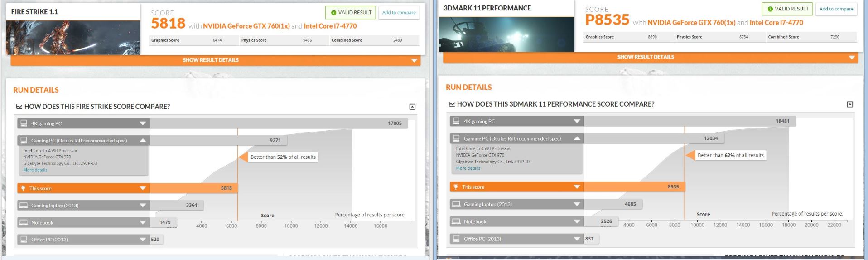Click the Gaming PC monitor icon in 3DMark 11
Screen dimensions: 868x260
click(456, 138)
